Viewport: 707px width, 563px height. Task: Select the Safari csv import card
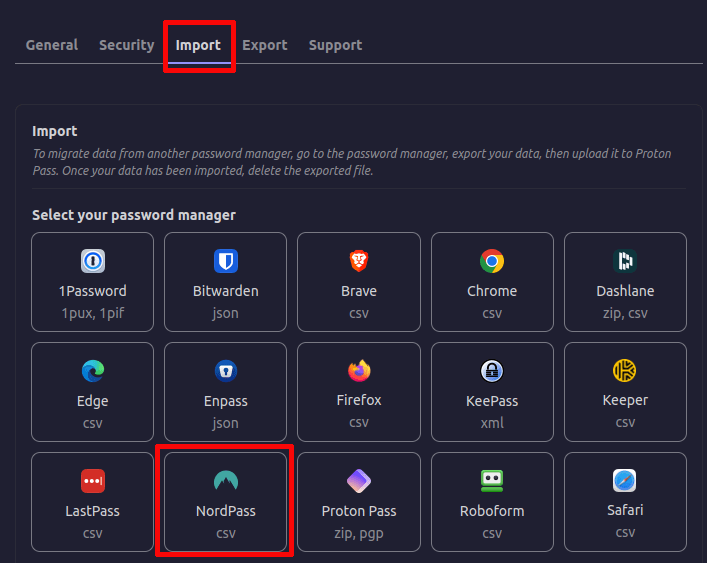(625, 502)
